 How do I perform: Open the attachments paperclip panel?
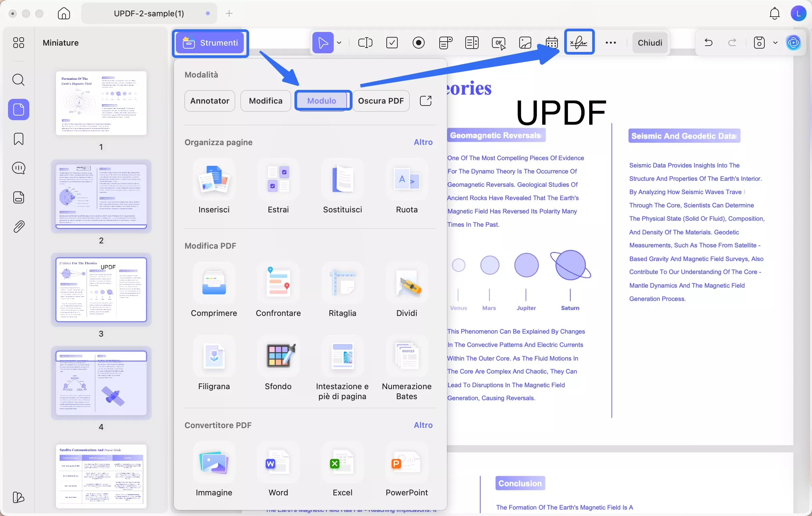coord(19,226)
